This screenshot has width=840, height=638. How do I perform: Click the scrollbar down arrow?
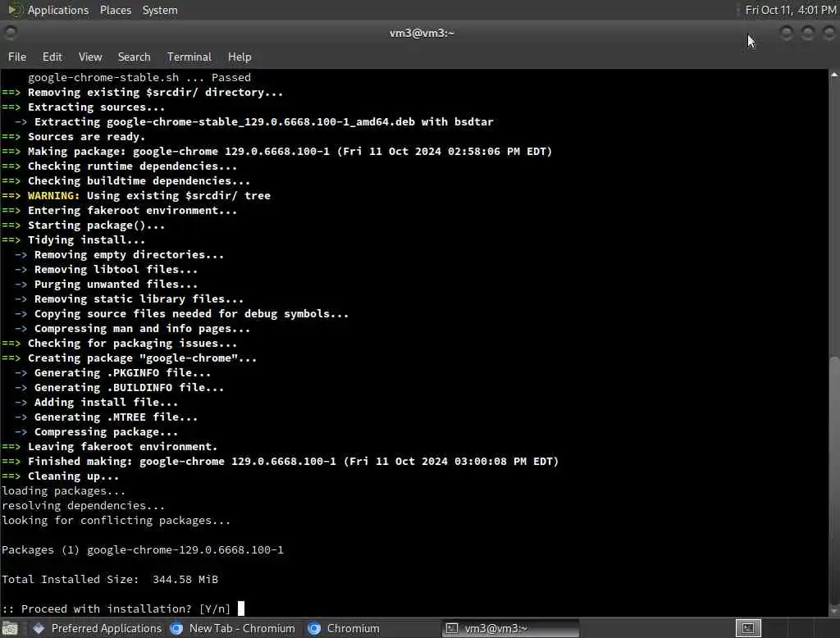click(834, 611)
